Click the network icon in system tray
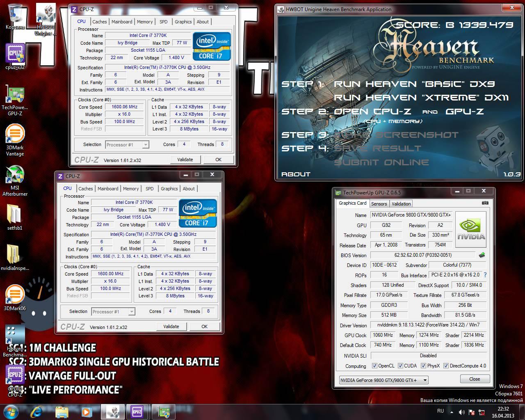This screenshot has width=525, height=420. point(482,412)
